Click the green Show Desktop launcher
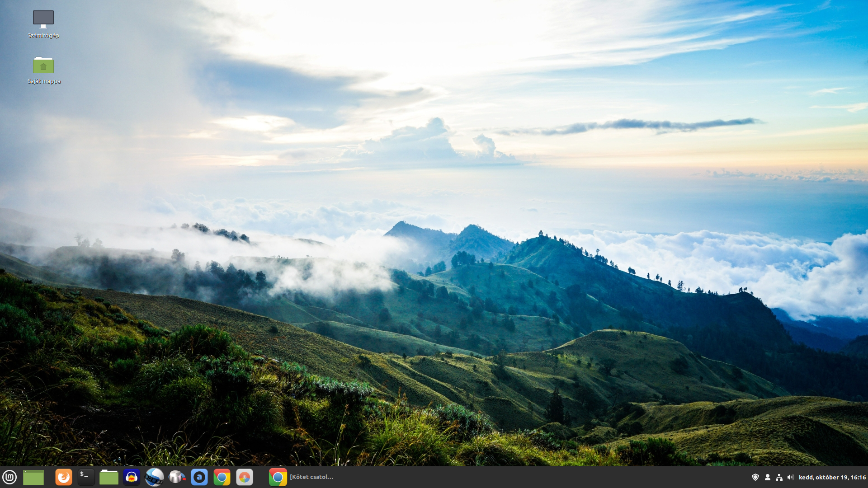Viewport: 868px width, 488px height. coord(33,477)
